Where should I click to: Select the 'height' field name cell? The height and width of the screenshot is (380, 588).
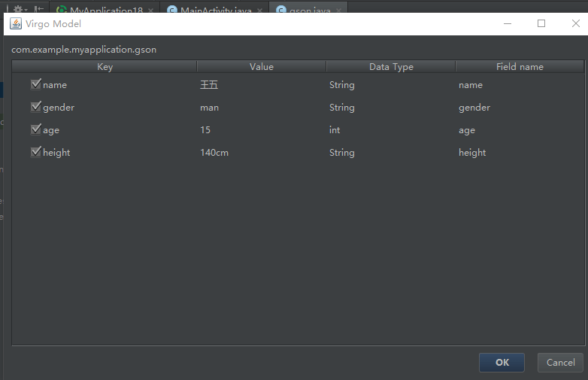pyautogui.click(x=520, y=152)
